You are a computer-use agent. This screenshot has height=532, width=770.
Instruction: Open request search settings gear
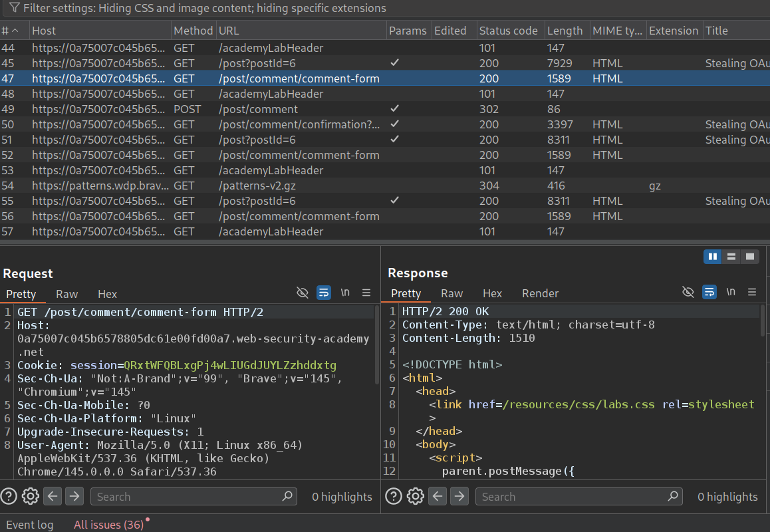click(x=30, y=496)
